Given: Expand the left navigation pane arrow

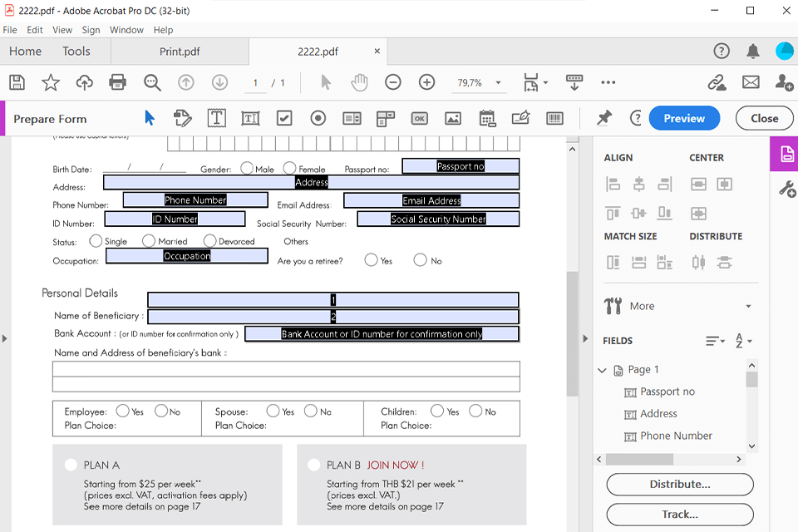Looking at the screenshot, I should click(5, 338).
